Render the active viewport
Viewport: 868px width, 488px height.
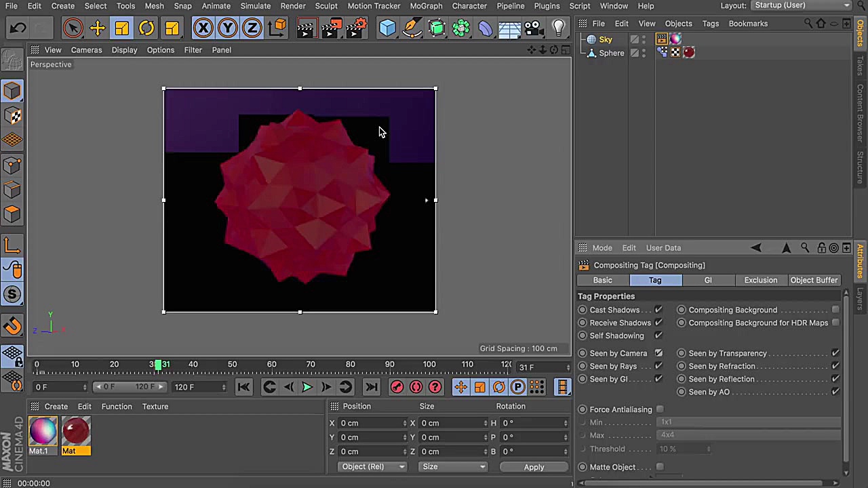click(306, 27)
